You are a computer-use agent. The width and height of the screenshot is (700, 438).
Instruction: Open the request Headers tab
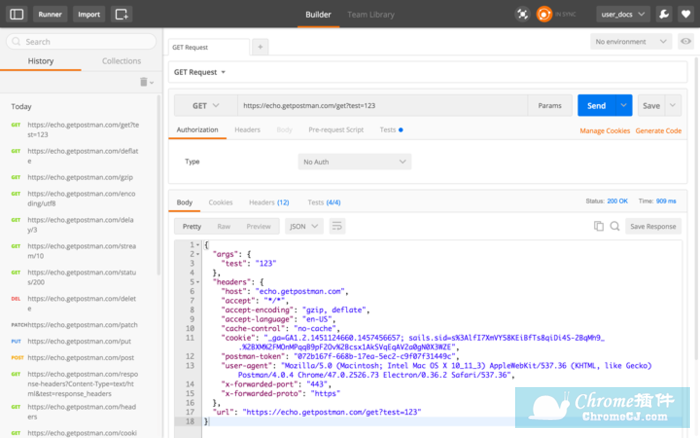pos(247,130)
